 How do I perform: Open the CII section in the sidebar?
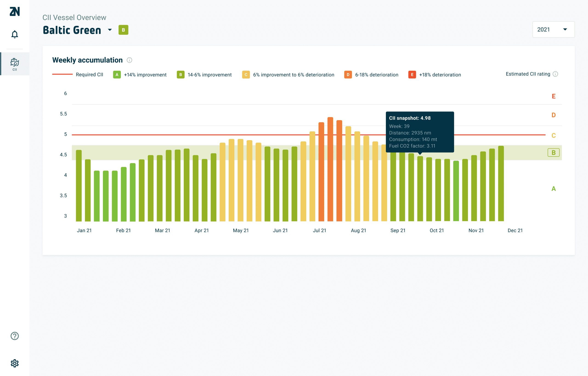(x=15, y=64)
